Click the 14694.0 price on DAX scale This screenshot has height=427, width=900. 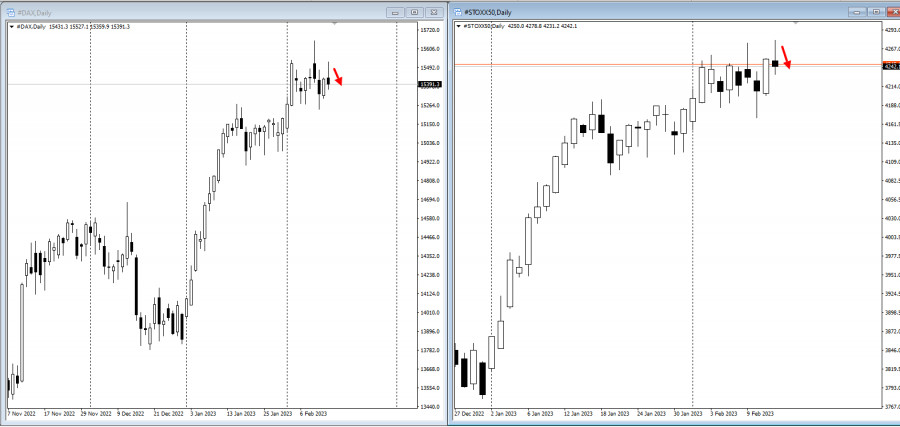pyautogui.click(x=430, y=200)
